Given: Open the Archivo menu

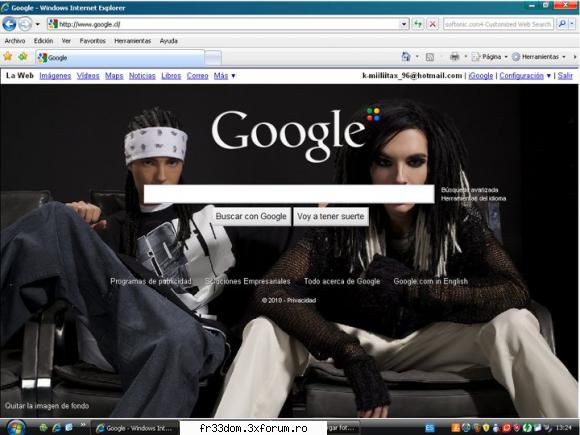Looking at the screenshot, I should coord(15,41).
